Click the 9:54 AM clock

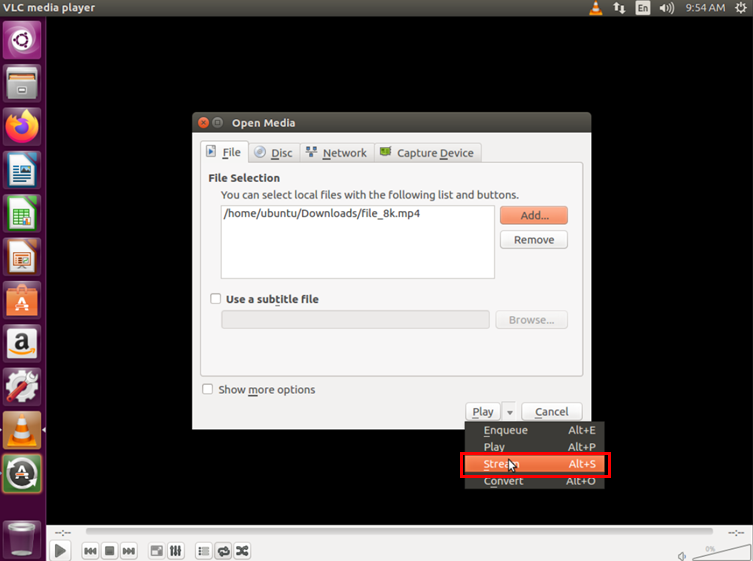[705, 8]
